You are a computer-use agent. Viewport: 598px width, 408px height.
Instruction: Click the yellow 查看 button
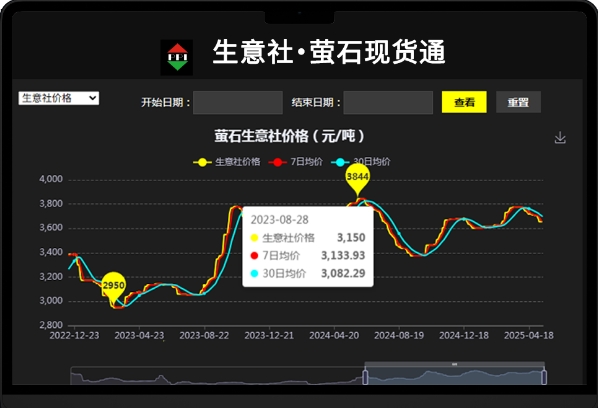coord(464,102)
